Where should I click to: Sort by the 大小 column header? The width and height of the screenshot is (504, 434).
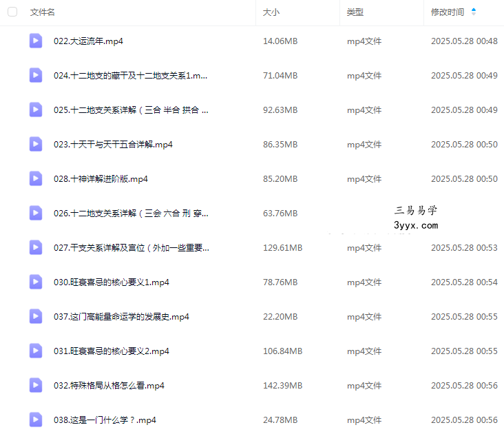point(271,12)
